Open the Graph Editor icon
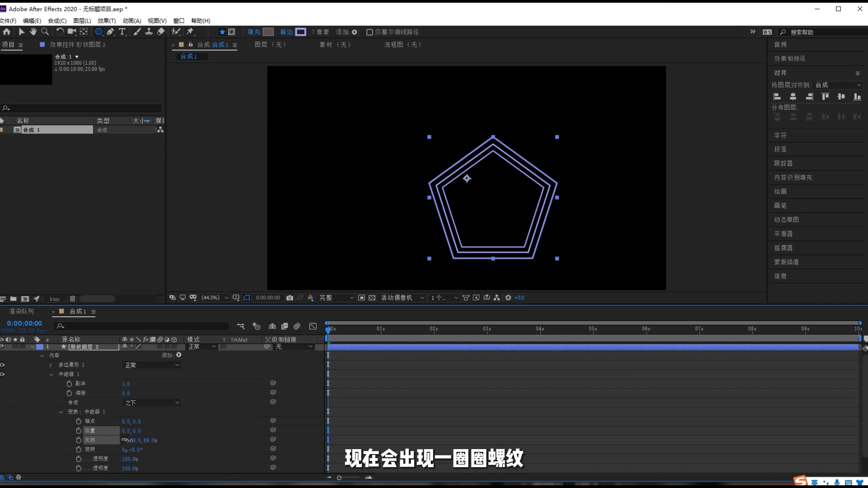868x488 pixels. tap(313, 326)
